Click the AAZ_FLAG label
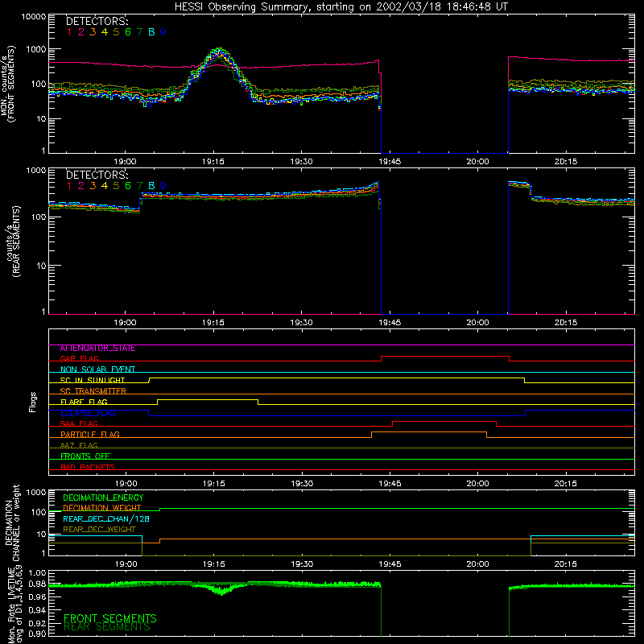The height and width of the screenshot is (644, 644). 79,445
